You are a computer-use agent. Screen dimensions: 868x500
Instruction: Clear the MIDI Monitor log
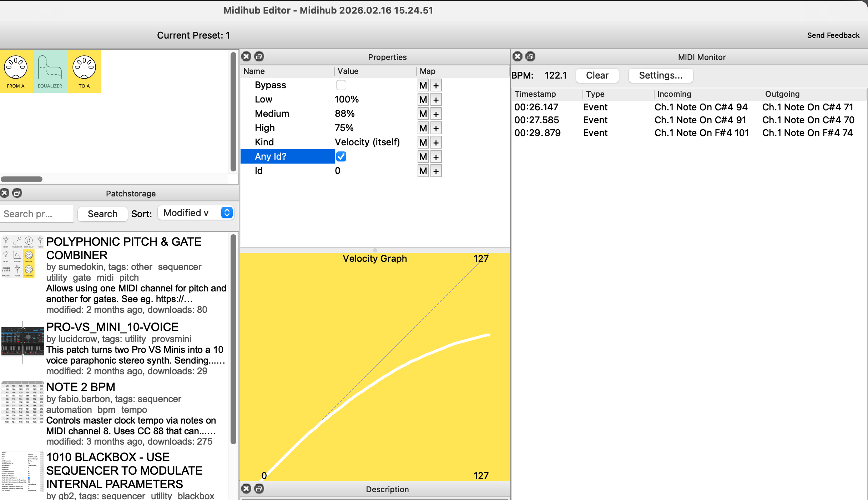coord(597,75)
